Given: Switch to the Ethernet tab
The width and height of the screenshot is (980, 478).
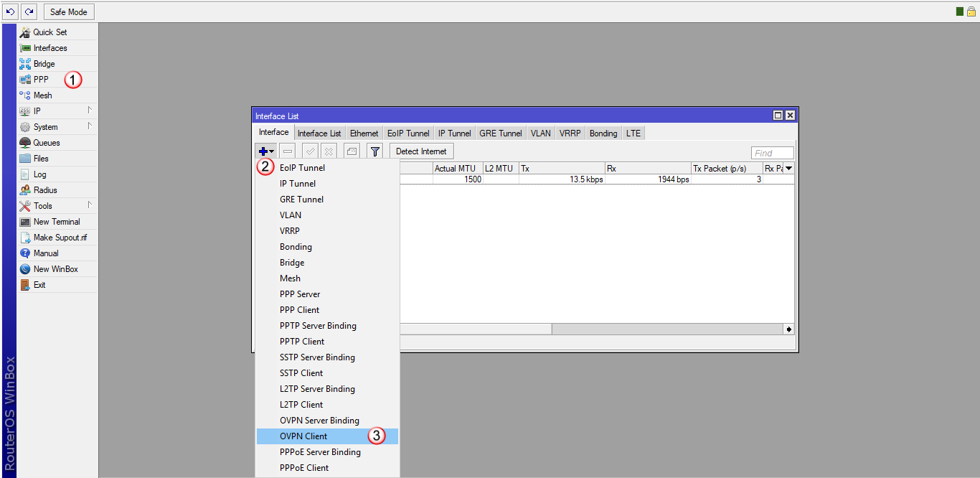Looking at the screenshot, I should [x=364, y=133].
